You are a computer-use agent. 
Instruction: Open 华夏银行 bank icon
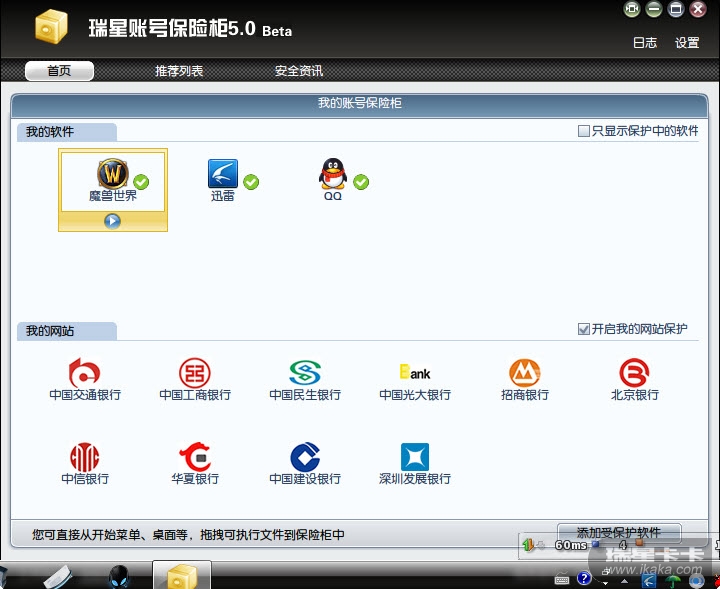195,457
